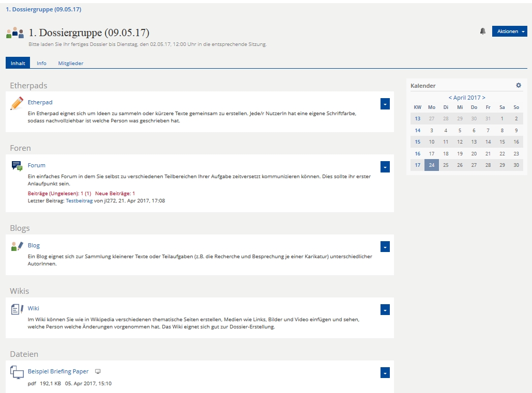The height and width of the screenshot is (393, 532).
Task: Switch to the Mitglieder tab
Action: click(70, 63)
